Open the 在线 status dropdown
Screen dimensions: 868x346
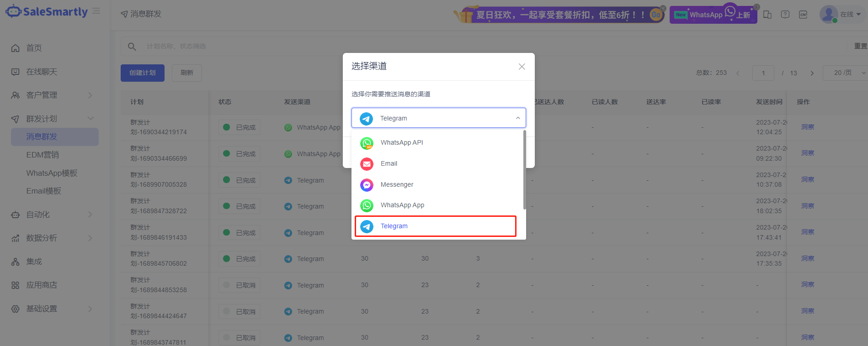click(x=851, y=15)
